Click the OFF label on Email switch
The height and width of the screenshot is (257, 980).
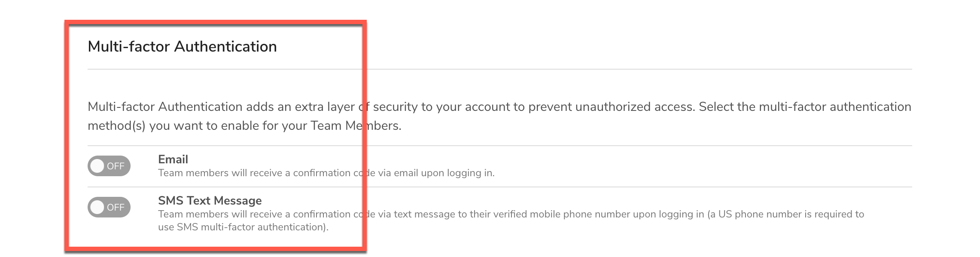click(x=116, y=166)
